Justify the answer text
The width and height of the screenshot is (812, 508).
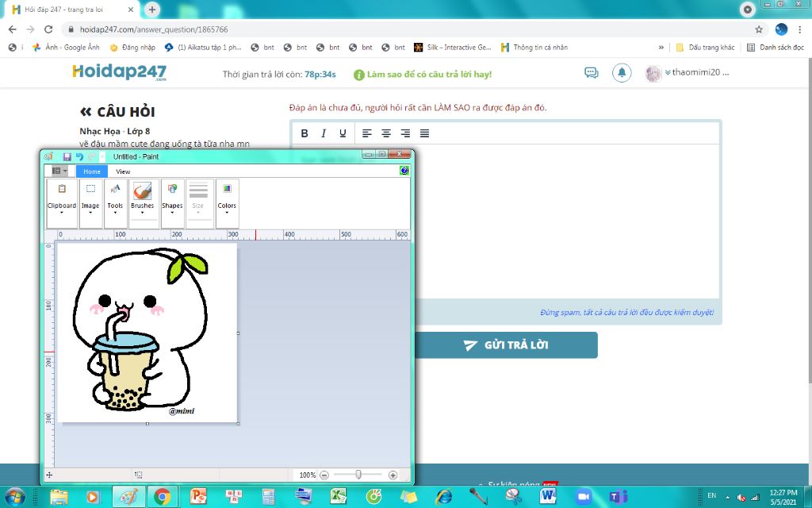point(424,133)
